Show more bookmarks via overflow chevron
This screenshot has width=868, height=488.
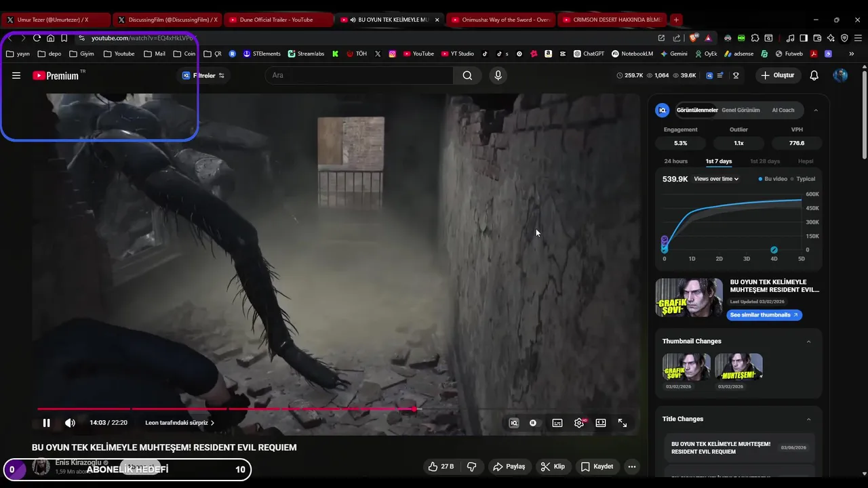(852, 54)
